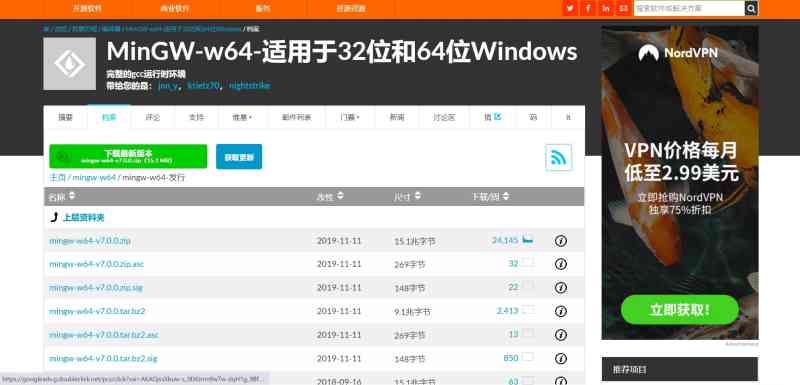The image size is (800, 385).
Task: Open 开源软件 in the top orange menu
Action: coord(87,9)
